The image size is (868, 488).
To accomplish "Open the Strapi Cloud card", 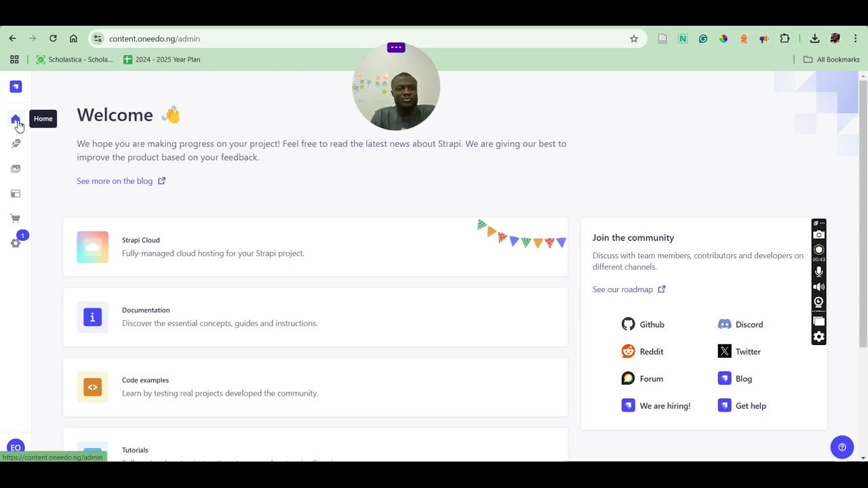I will click(x=315, y=247).
